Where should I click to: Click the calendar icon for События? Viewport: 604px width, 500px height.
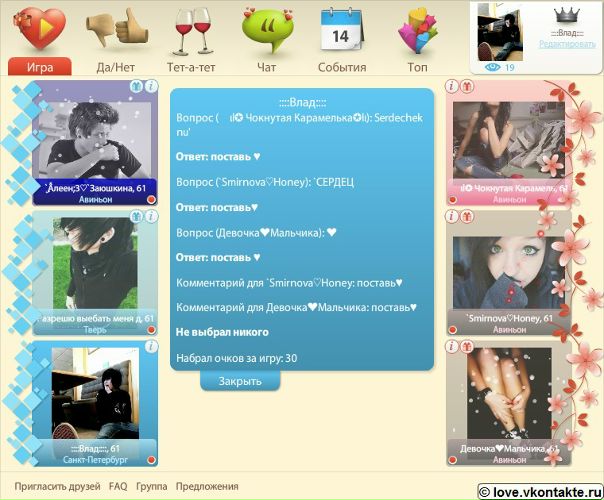coord(340,30)
